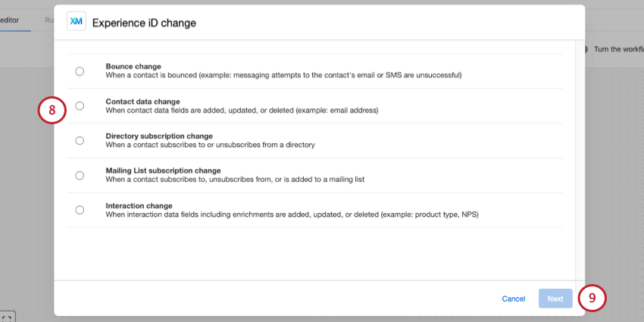Click the Next button
The height and width of the screenshot is (322, 644).
pyautogui.click(x=555, y=299)
